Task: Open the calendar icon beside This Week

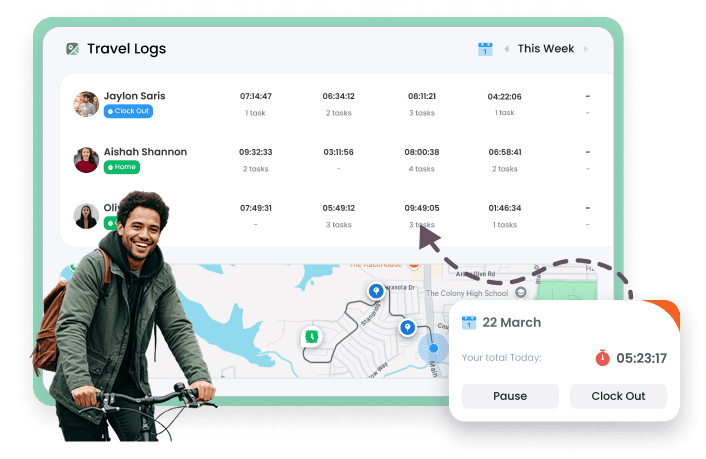Action: pos(485,49)
